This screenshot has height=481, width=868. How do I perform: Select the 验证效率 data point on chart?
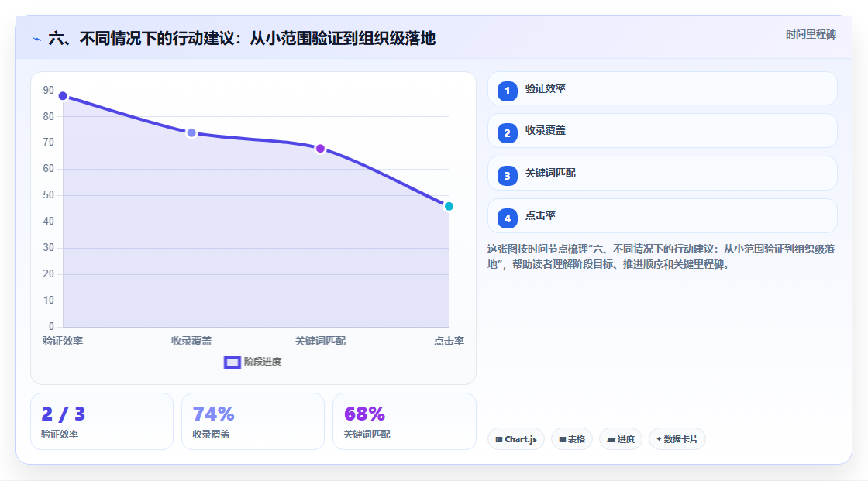[x=63, y=96]
